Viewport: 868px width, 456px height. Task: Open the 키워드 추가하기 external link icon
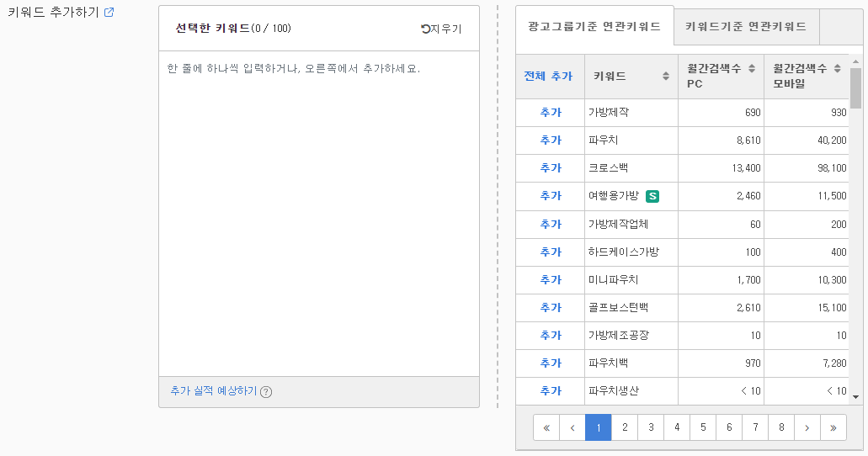click(109, 12)
